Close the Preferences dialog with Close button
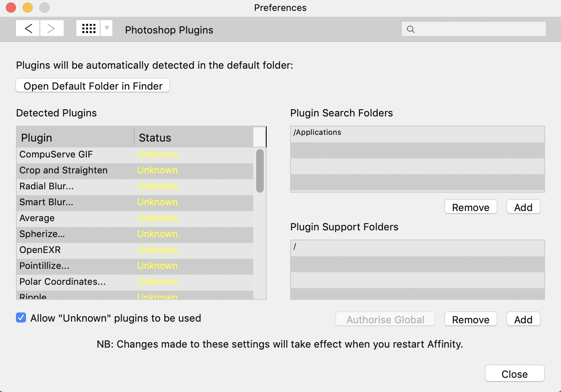 tap(514, 374)
